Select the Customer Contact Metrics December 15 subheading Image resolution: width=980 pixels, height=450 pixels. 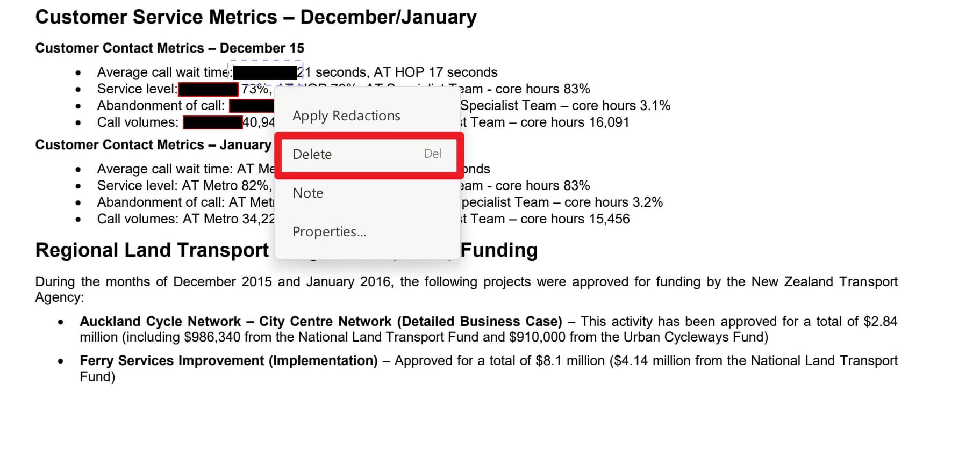tap(169, 48)
